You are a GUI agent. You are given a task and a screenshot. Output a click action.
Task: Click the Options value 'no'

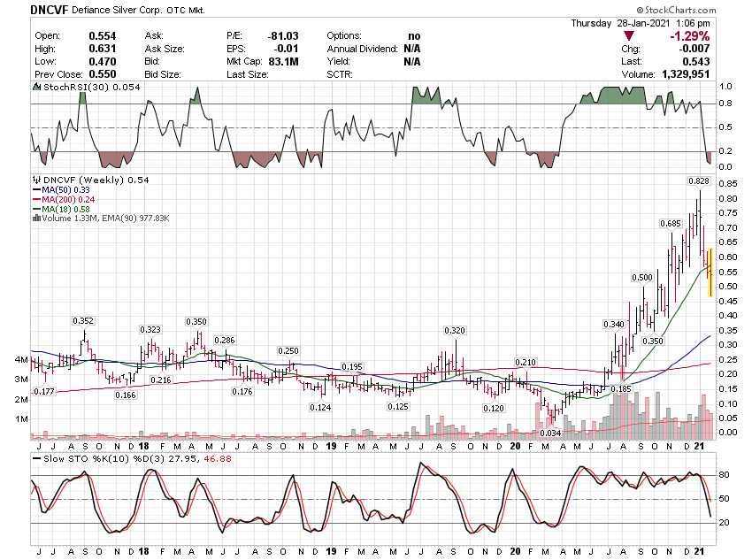(414, 36)
